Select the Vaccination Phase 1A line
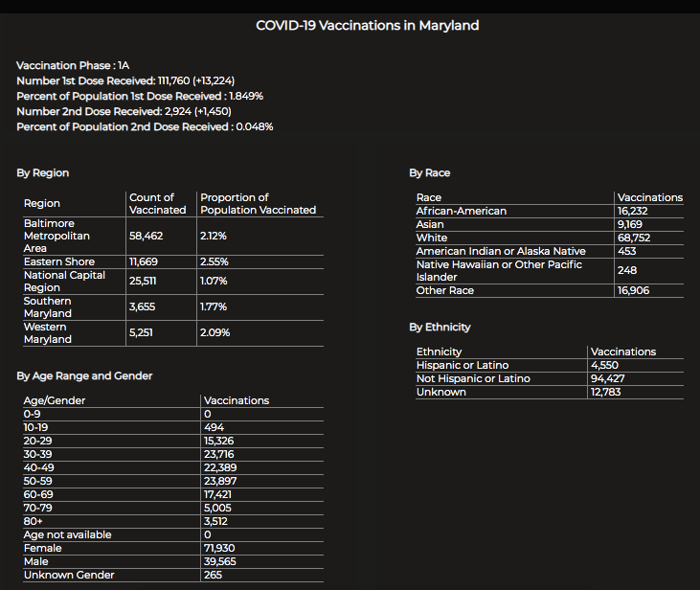Screen dimensions: 700x590 tap(73, 65)
